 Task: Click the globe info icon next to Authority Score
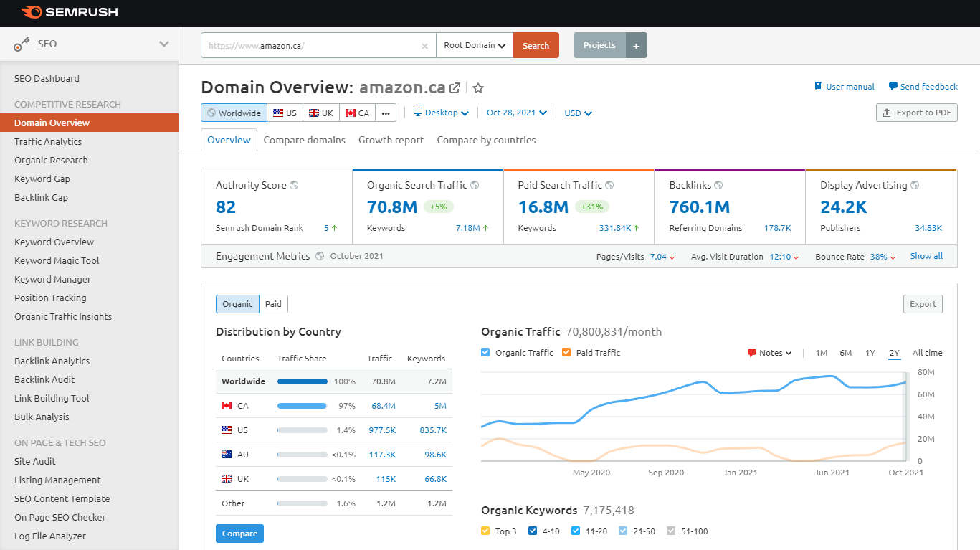tap(294, 185)
